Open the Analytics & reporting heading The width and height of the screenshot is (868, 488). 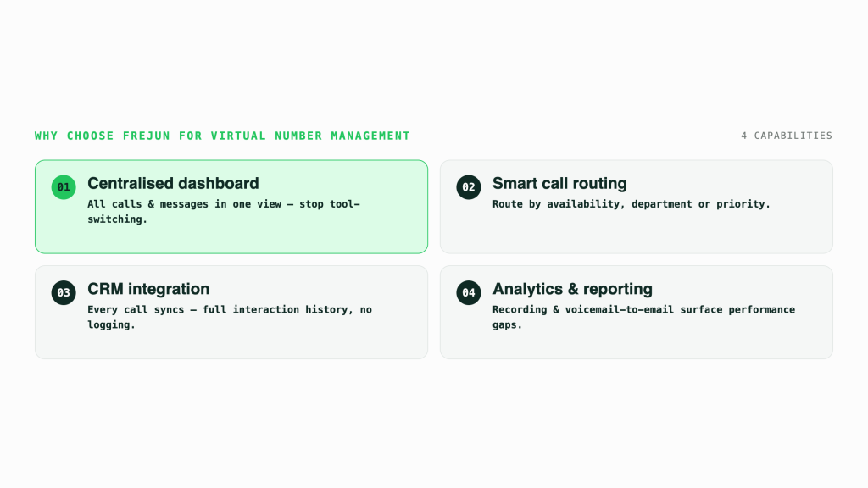[572, 289]
